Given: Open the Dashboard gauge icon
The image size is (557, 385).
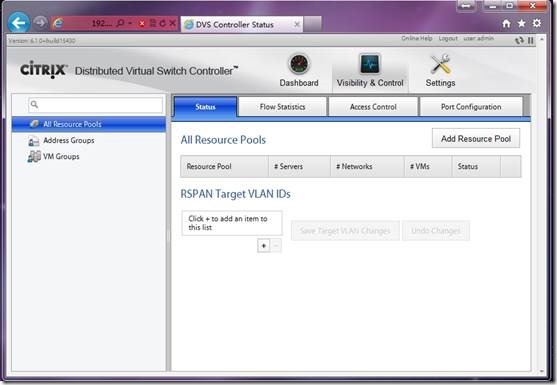Looking at the screenshot, I should (x=298, y=64).
